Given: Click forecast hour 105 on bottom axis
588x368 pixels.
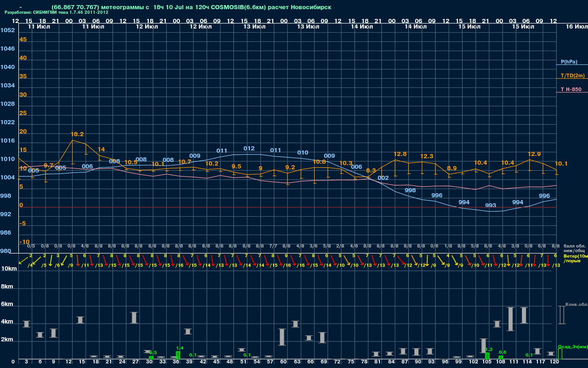Looking at the screenshot, I should click(x=487, y=362).
